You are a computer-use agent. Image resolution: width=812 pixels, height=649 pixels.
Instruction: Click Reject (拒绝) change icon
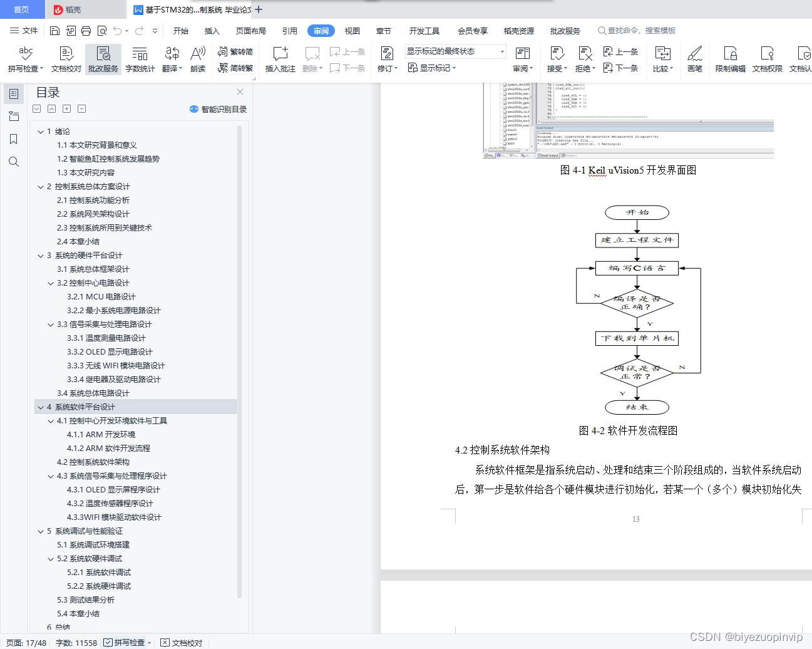[x=585, y=60]
